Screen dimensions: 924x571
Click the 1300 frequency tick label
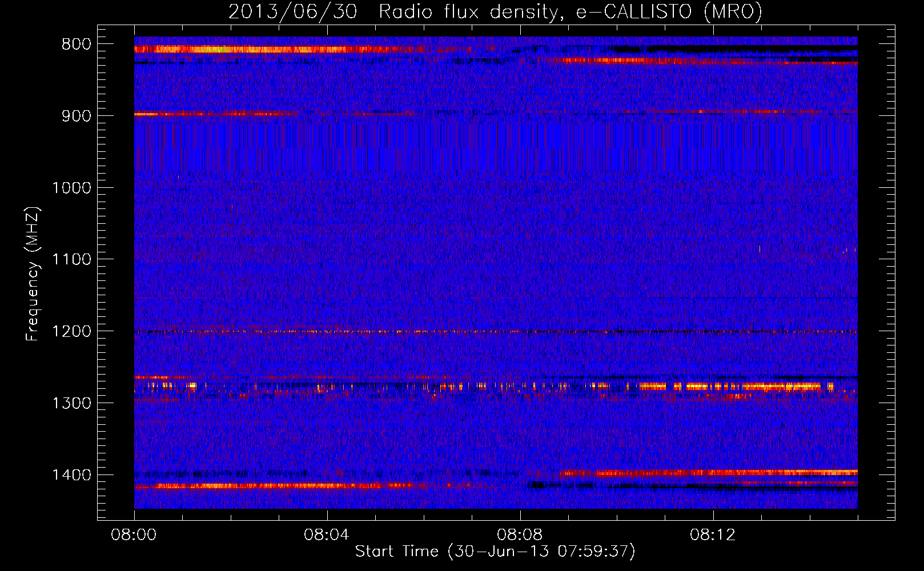click(x=71, y=403)
